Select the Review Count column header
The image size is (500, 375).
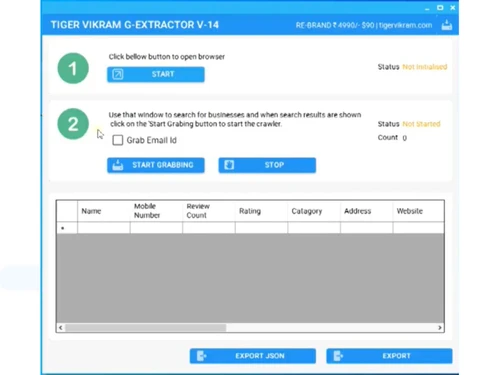209,211
